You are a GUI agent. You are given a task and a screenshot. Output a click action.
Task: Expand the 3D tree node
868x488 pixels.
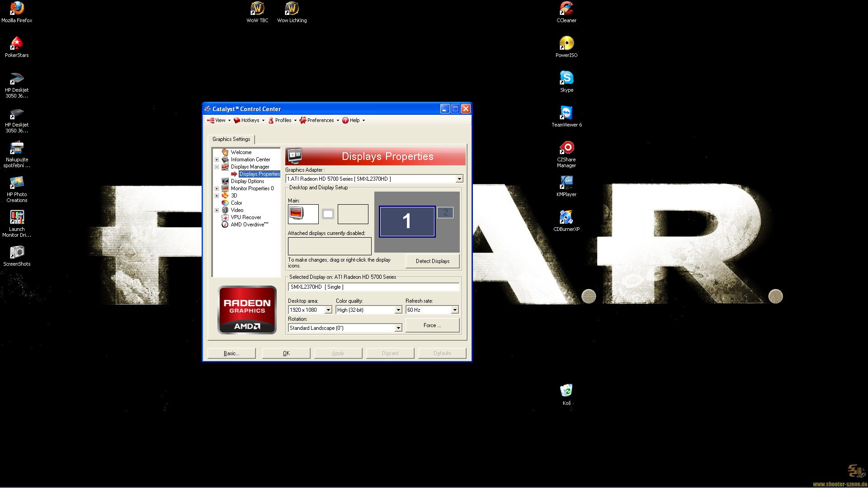[x=217, y=196]
